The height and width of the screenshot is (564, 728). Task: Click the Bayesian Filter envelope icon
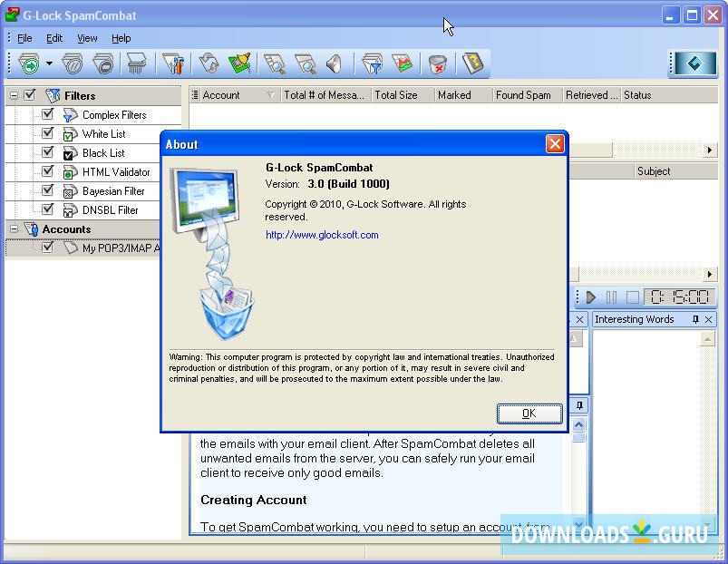pos(70,190)
